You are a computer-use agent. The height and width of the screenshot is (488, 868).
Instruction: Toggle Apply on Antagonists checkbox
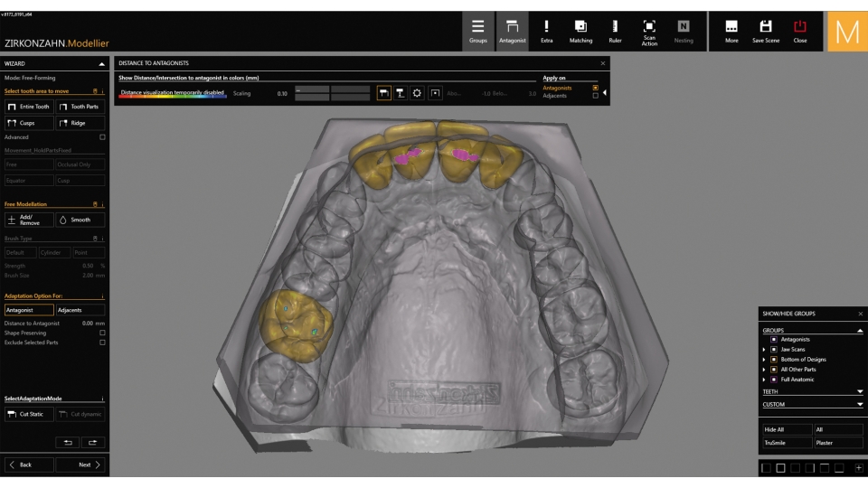click(596, 88)
